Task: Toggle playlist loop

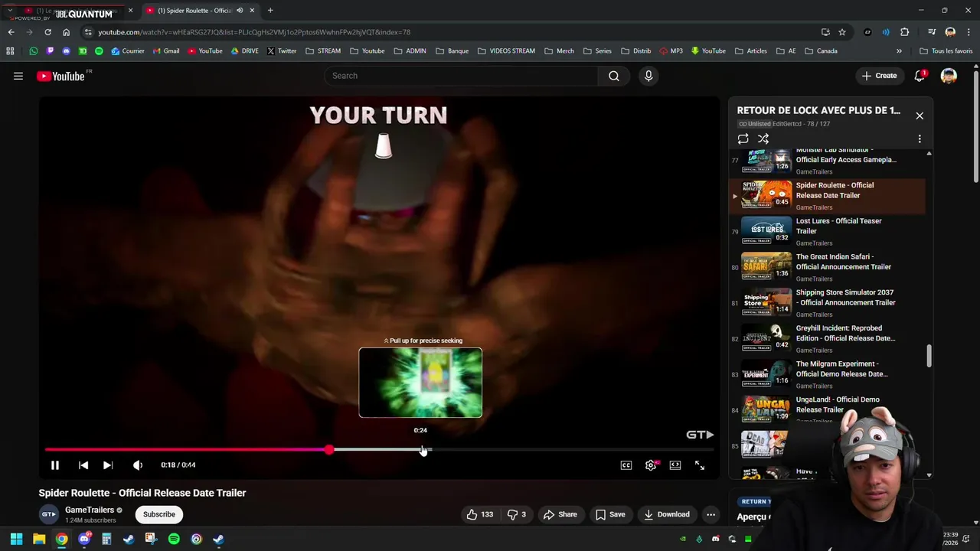Action: pos(743,139)
